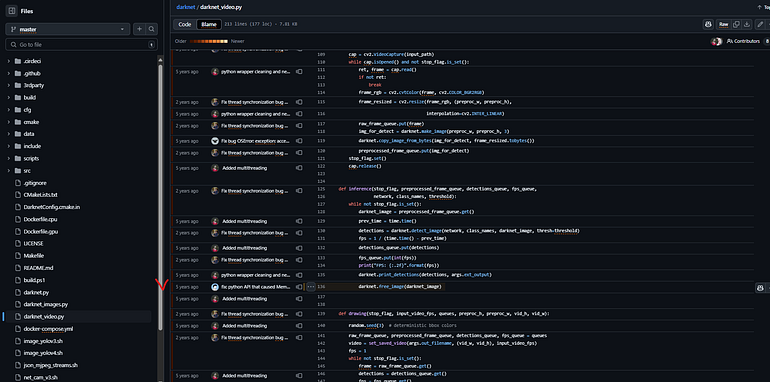Open 'Fix thread synchronization bug' commit at line 139
The image size is (770, 382).
[x=255, y=314]
